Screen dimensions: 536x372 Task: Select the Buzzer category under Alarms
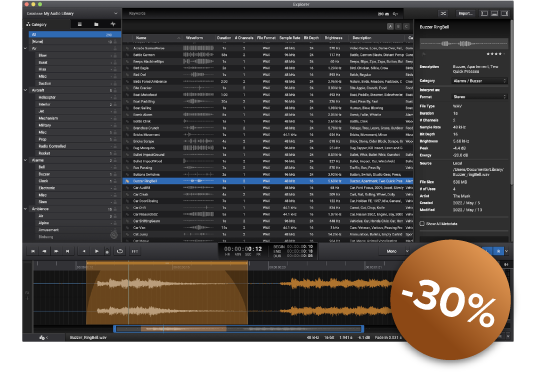pyautogui.click(x=77, y=174)
